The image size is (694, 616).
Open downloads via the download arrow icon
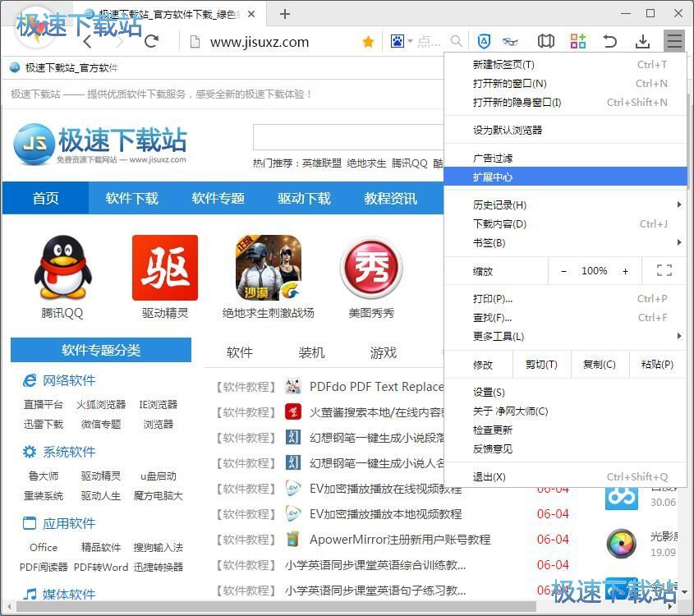642,41
